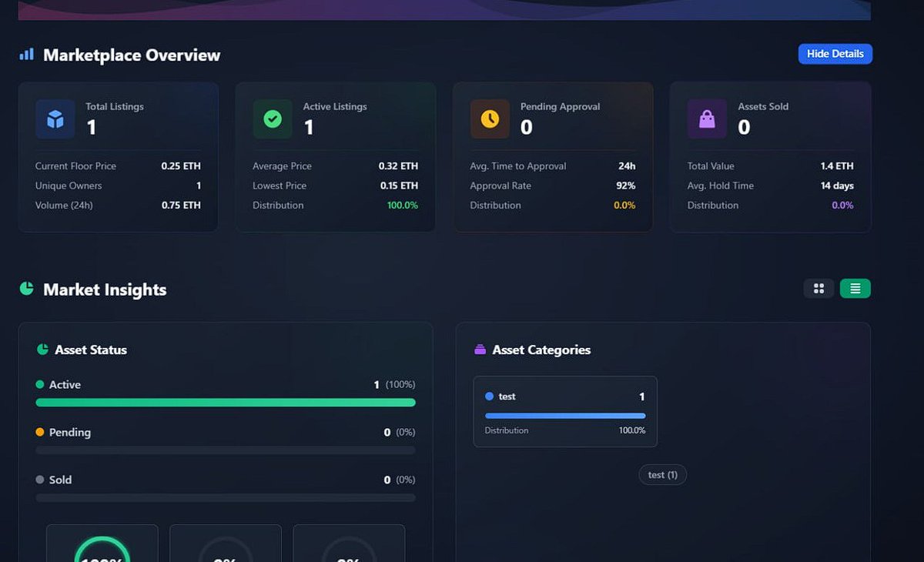Click the Asset Categories stack icon
This screenshot has height=562, width=924.
pyautogui.click(x=480, y=350)
